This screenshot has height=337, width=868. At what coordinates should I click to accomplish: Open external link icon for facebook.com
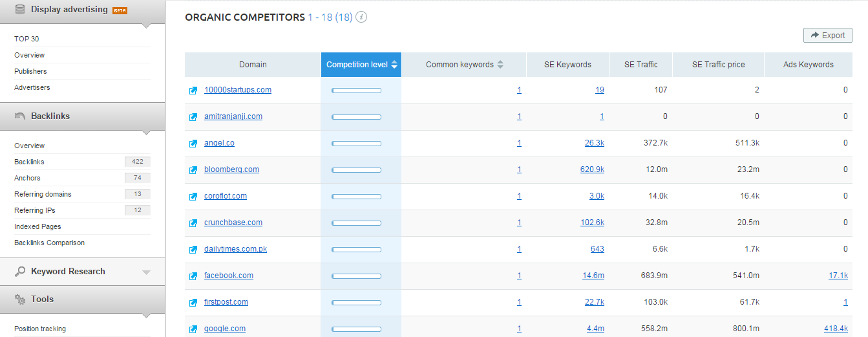click(x=193, y=276)
